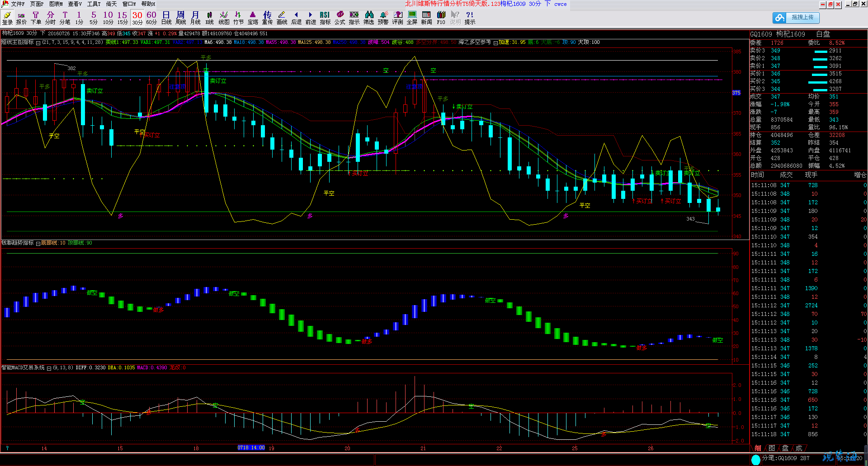Collapse the 智能MACD交易系统 parameter box

click(49, 368)
